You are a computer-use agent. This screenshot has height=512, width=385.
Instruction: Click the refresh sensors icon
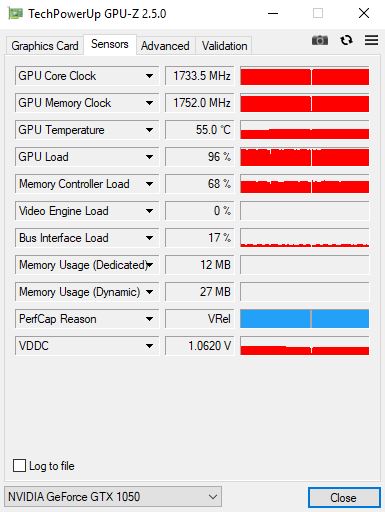click(346, 40)
